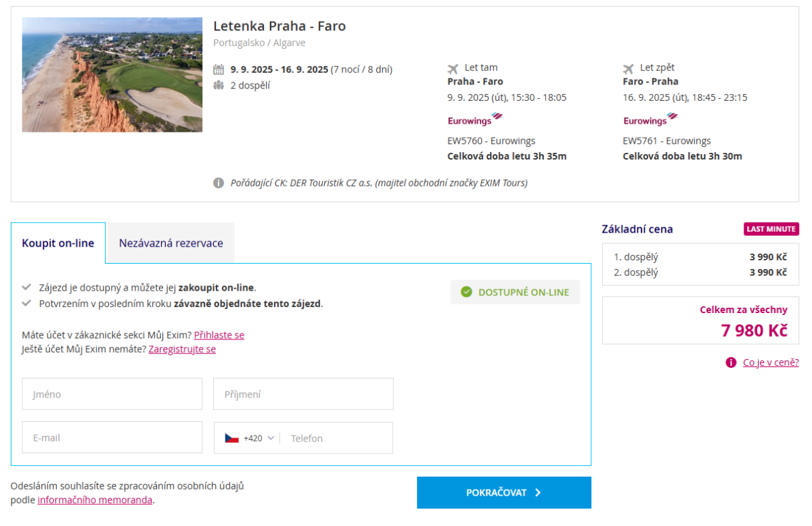Open the Nezávazná rezervace tab
The height and width of the screenshot is (526, 812).
(x=171, y=243)
